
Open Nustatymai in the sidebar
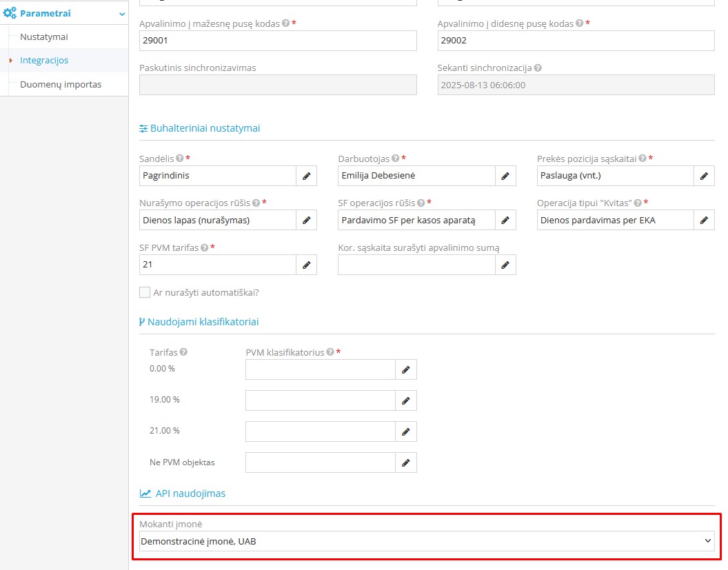(44, 37)
